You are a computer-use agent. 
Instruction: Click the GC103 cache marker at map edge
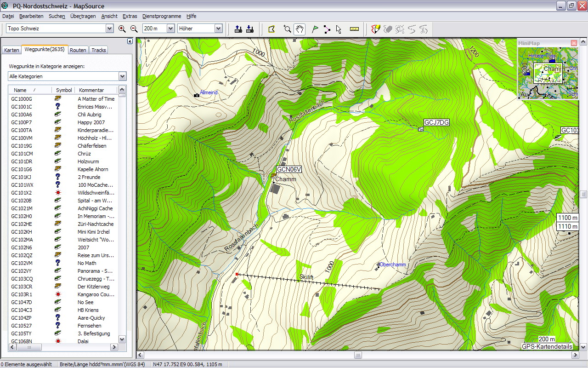[557, 137]
